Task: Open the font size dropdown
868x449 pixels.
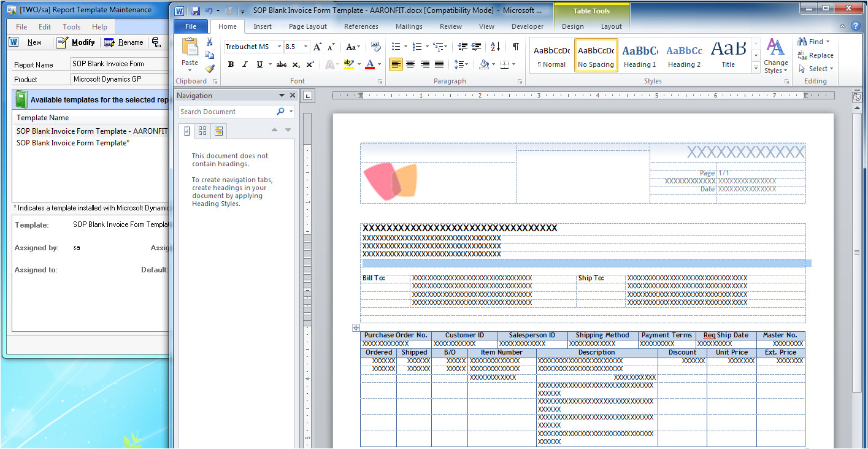Action: tap(305, 47)
